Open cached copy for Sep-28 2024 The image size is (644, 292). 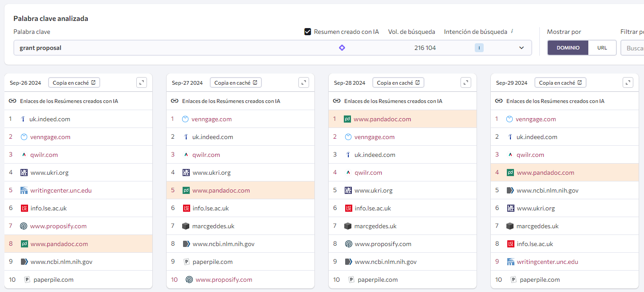coord(398,82)
